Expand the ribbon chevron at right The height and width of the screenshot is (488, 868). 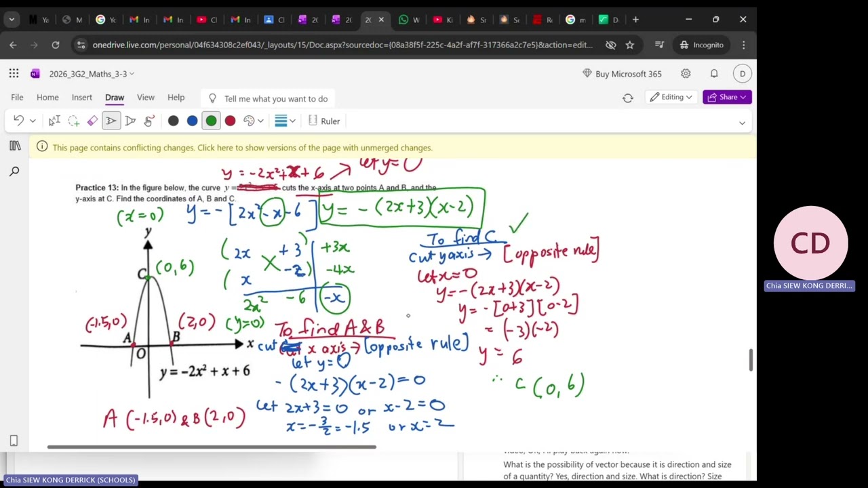click(742, 123)
